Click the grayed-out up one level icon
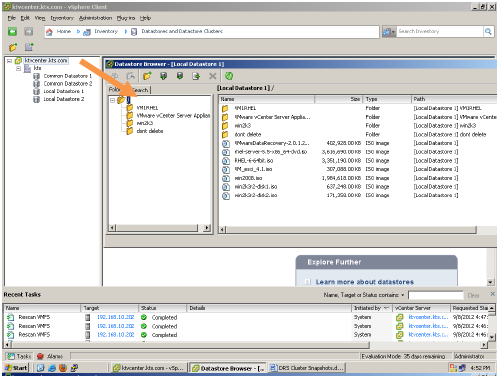Screen dimensions: 497x376 point(131,76)
